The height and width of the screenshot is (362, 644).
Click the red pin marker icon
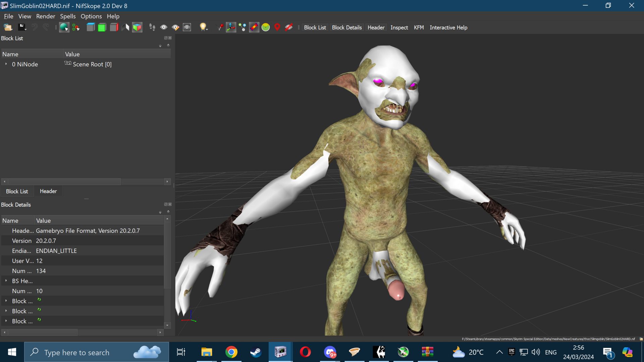click(x=220, y=27)
